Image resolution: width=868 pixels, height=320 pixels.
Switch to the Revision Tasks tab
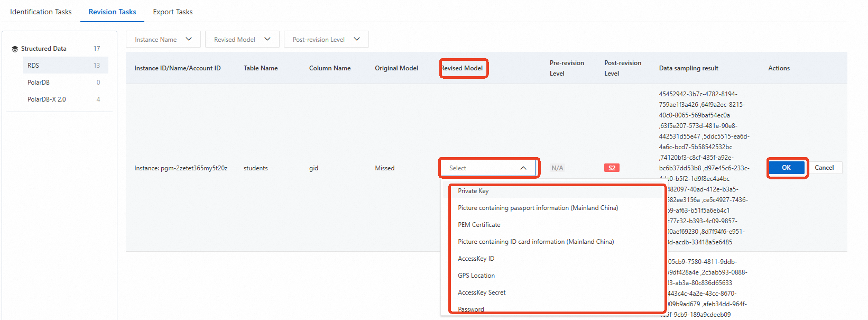112,12
